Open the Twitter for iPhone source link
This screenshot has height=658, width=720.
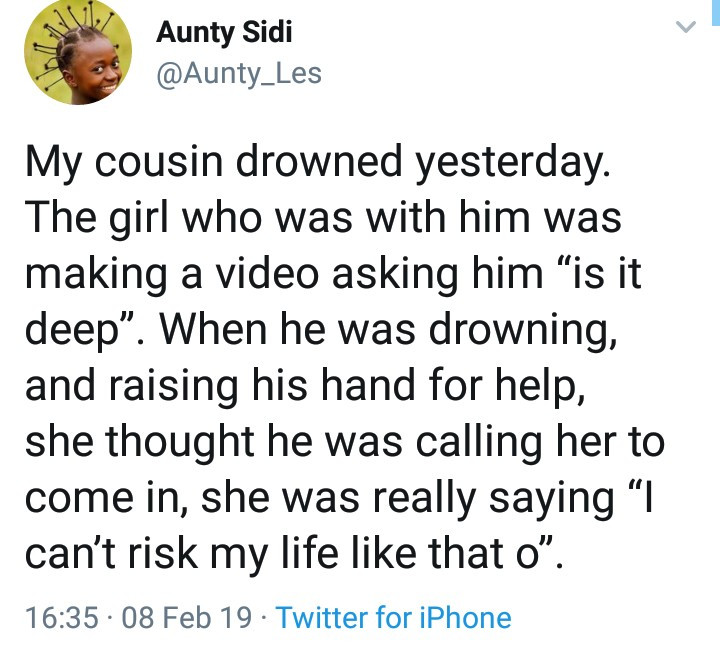[x=394, y=617]
